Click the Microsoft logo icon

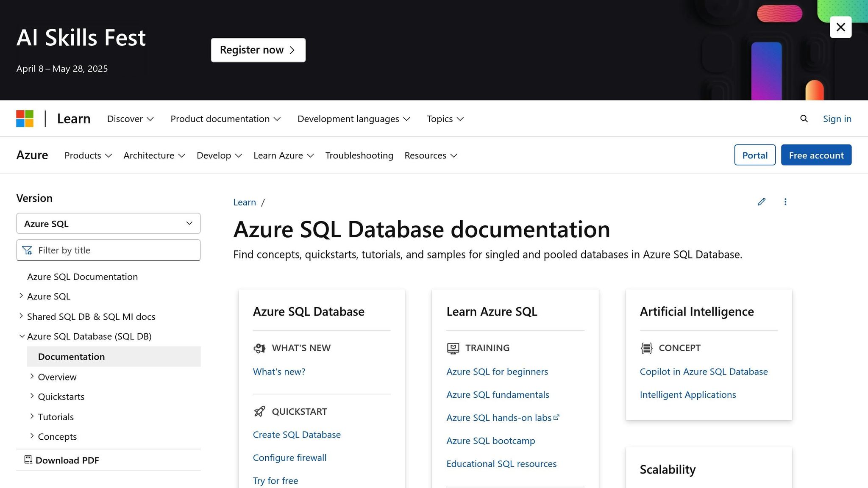25,119
